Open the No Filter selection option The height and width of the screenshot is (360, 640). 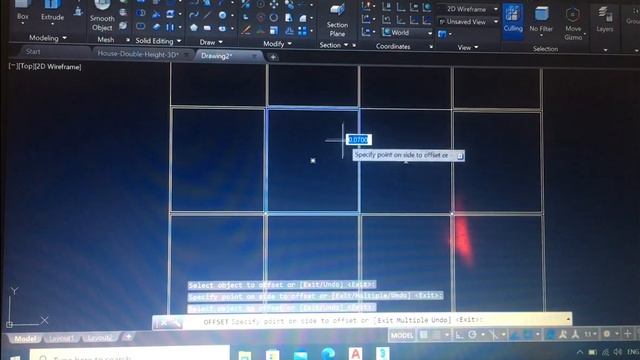coord(541,20)
